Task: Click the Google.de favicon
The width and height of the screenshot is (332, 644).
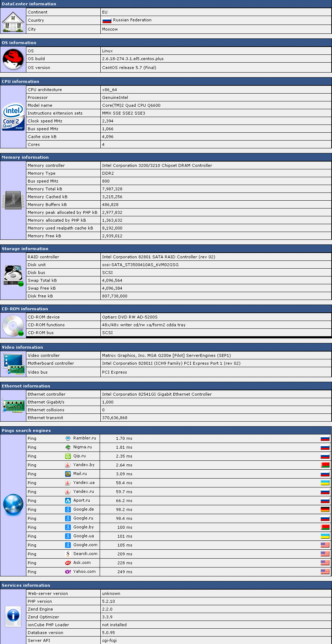Action: (68, 510)
